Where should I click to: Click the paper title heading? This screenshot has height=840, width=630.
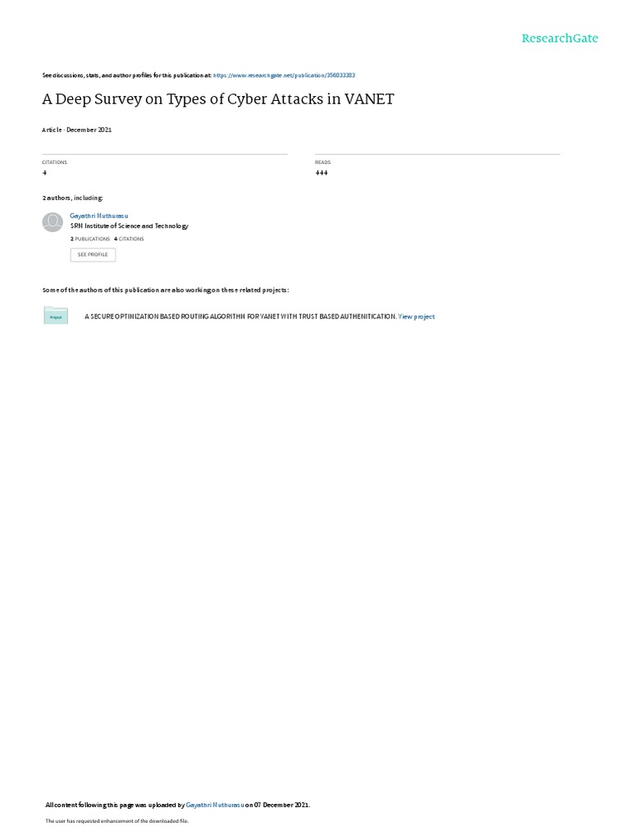click(218, 99)
